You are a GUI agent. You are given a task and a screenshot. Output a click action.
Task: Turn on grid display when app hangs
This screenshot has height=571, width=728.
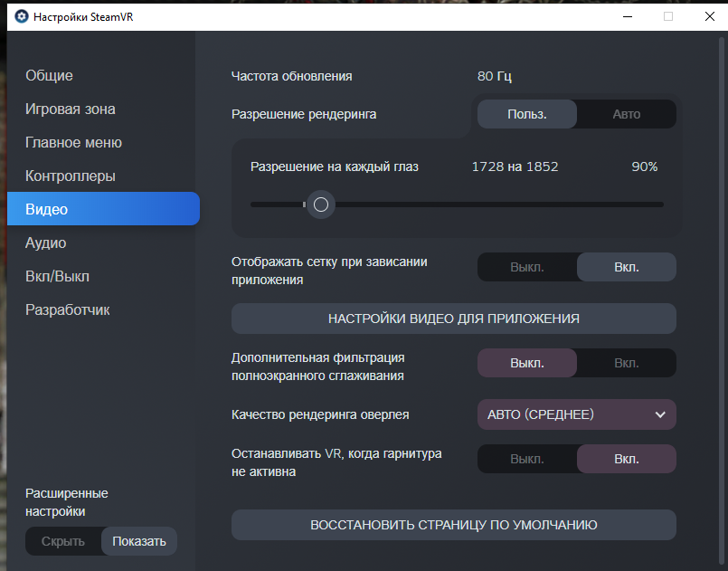click(x=627, y=267)
